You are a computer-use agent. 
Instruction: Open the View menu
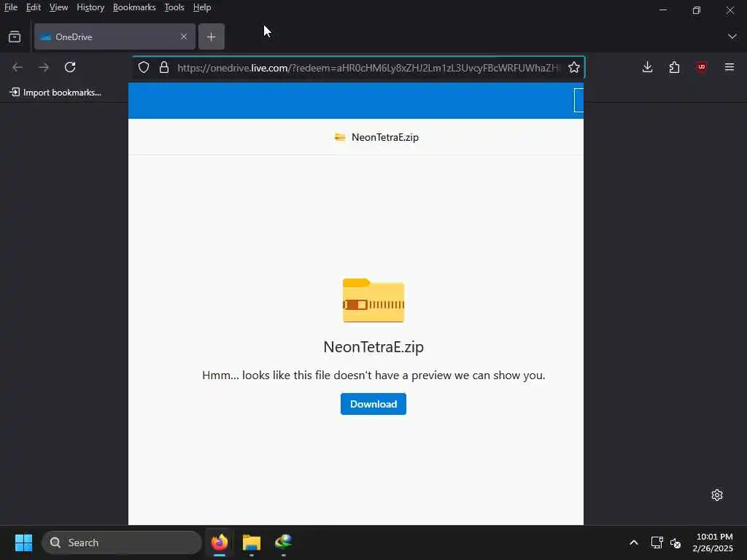point(58,7)
